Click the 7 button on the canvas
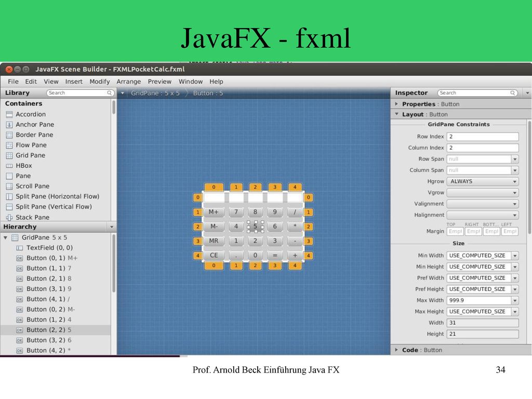This screenshot has height=399, width=532. tap(236, 212)
